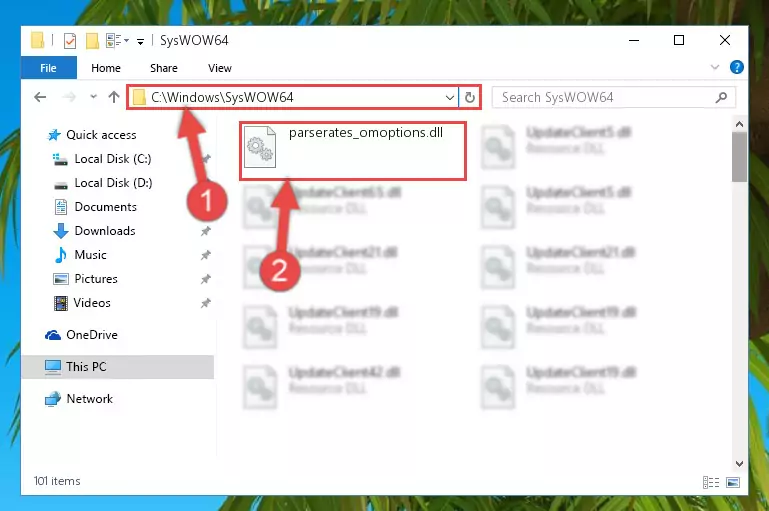Click the Videos pin icon
Screen dimensions: 769x511
[205, 303]
